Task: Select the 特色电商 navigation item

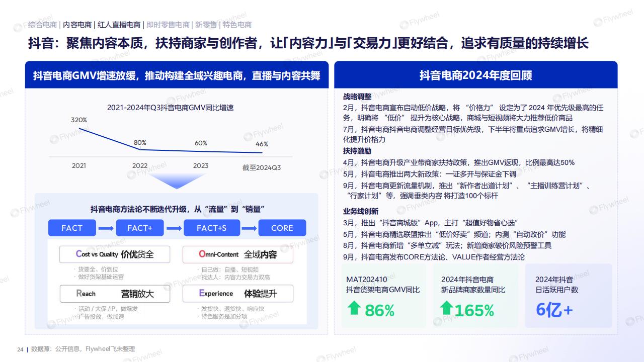Action: [237, 25]
